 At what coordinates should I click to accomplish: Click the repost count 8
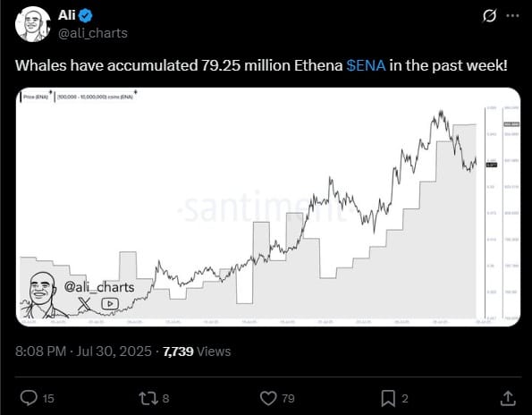click(165, 398)
